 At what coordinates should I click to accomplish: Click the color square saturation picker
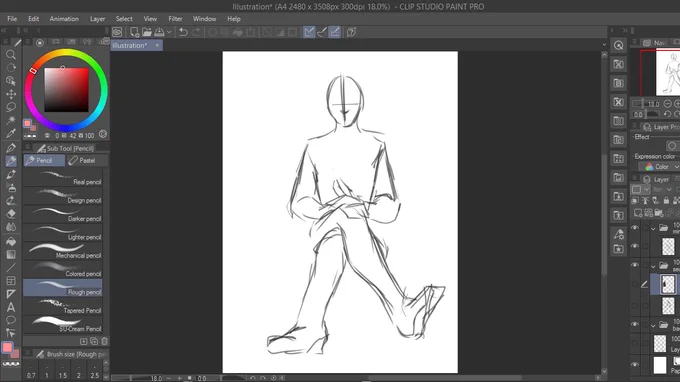click(66, 90)
